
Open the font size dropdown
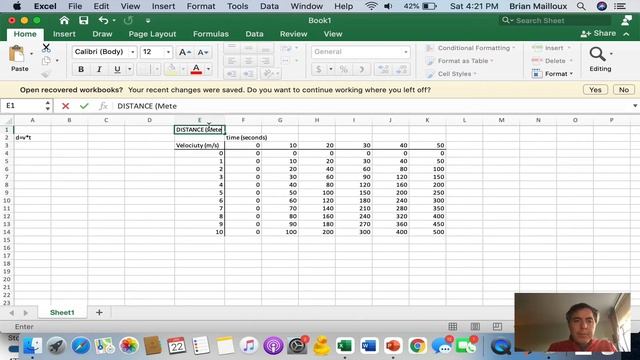[168, 52]
